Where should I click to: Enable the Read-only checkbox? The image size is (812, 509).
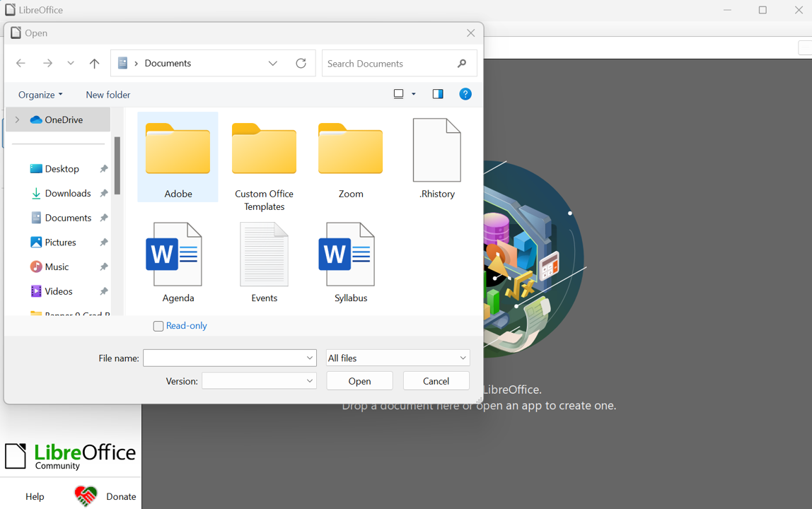(158, 325)
